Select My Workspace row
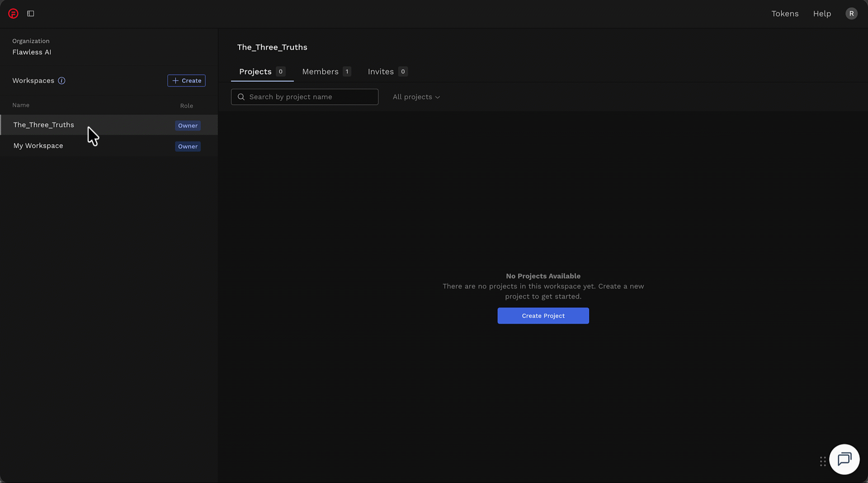Screen dimensions: 868x483 109,145
